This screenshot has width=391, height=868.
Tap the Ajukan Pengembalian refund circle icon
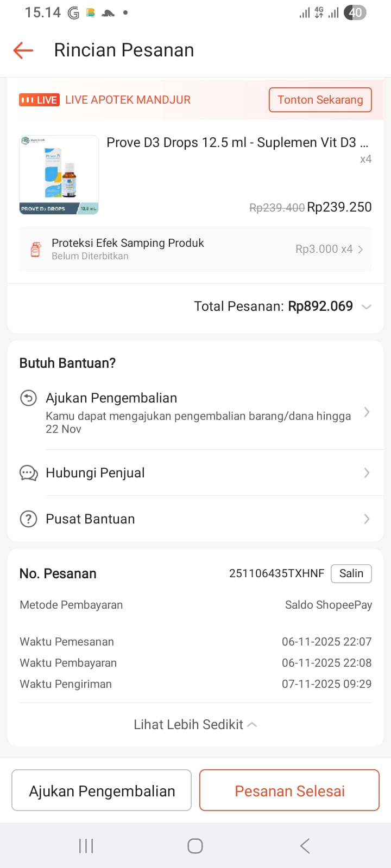[x=28, y=398]
